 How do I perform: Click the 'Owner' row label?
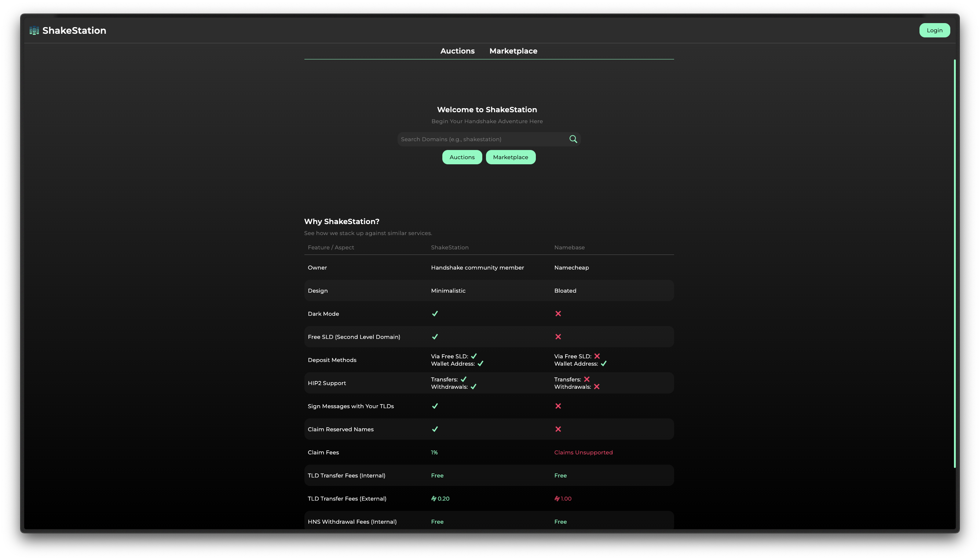317,268
